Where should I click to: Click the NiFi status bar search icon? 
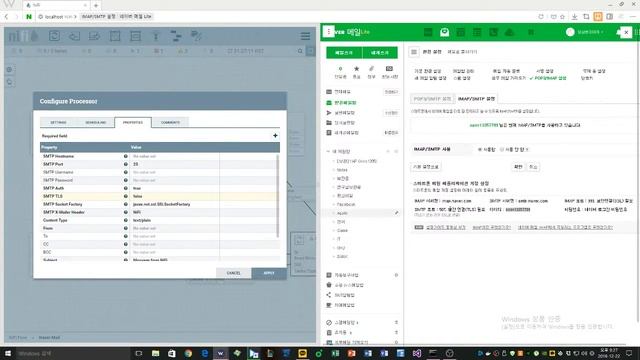tap(300, 51)
